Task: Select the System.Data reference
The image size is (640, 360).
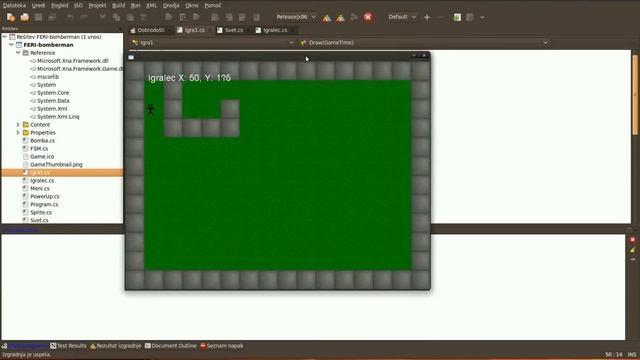Action: (x=53, y=101)
